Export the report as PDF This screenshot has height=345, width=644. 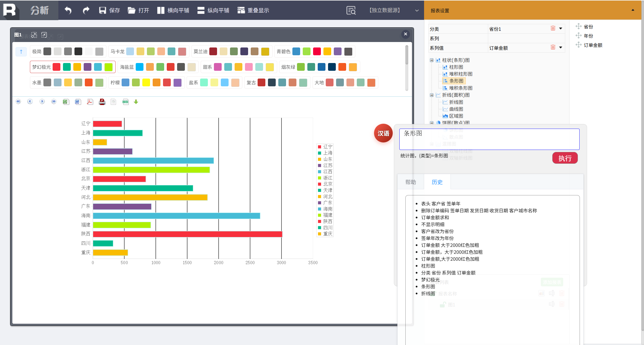[x=90, y=102]
